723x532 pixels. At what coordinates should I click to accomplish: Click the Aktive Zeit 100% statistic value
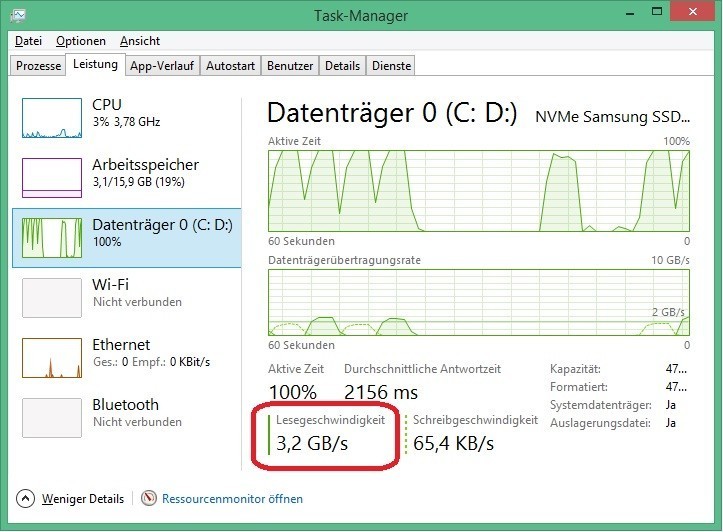[292, 392]
